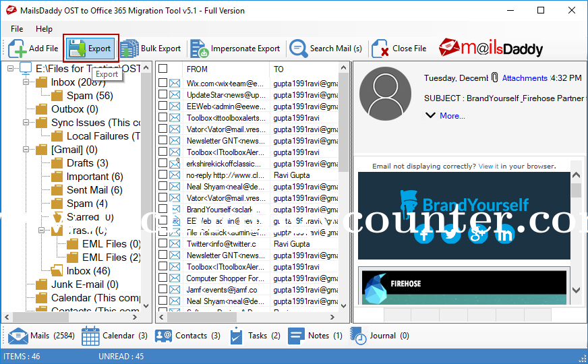
Task: Click the preview pane scroll up arrow
Action: point(577,175)
